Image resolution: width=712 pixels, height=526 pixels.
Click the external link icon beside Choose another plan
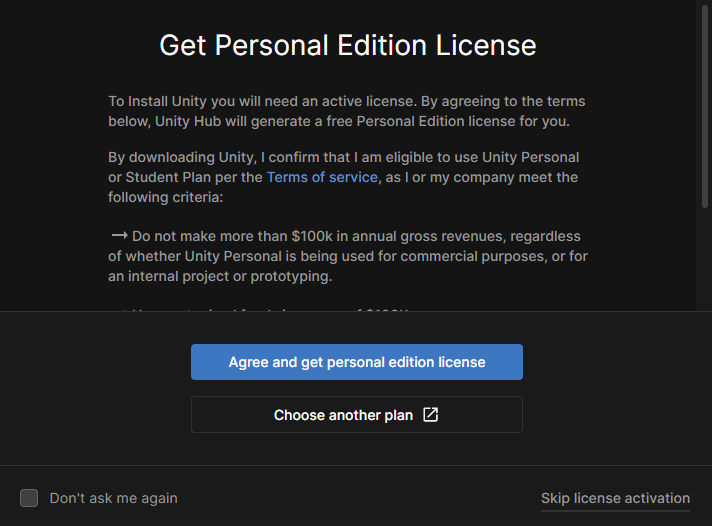430,415
